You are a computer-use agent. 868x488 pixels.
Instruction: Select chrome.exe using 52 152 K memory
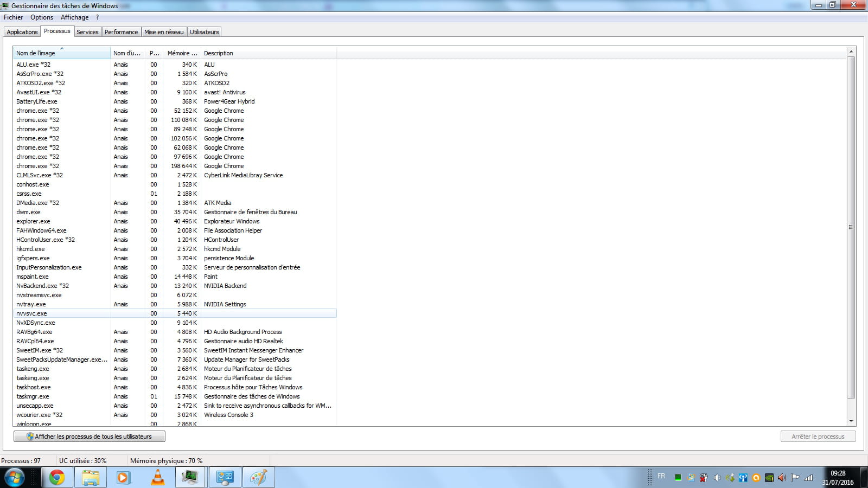175,111
